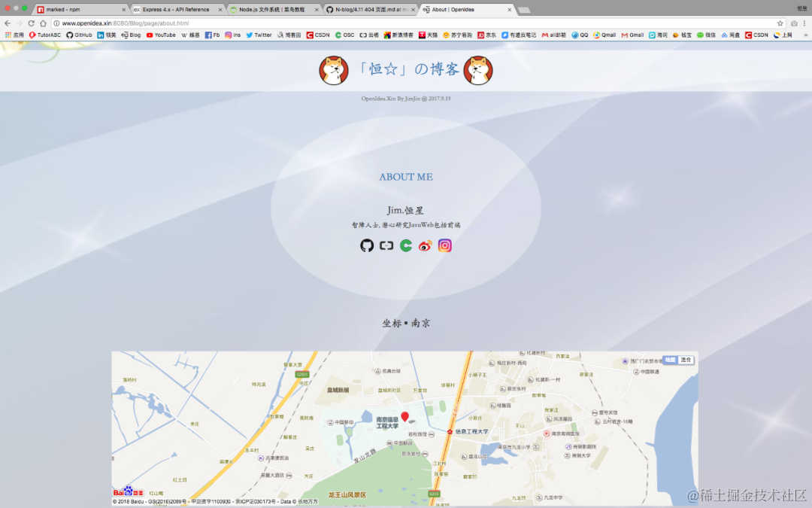Click the Baidu map logo
Screen dimensions: 812x508
[128, 491]
